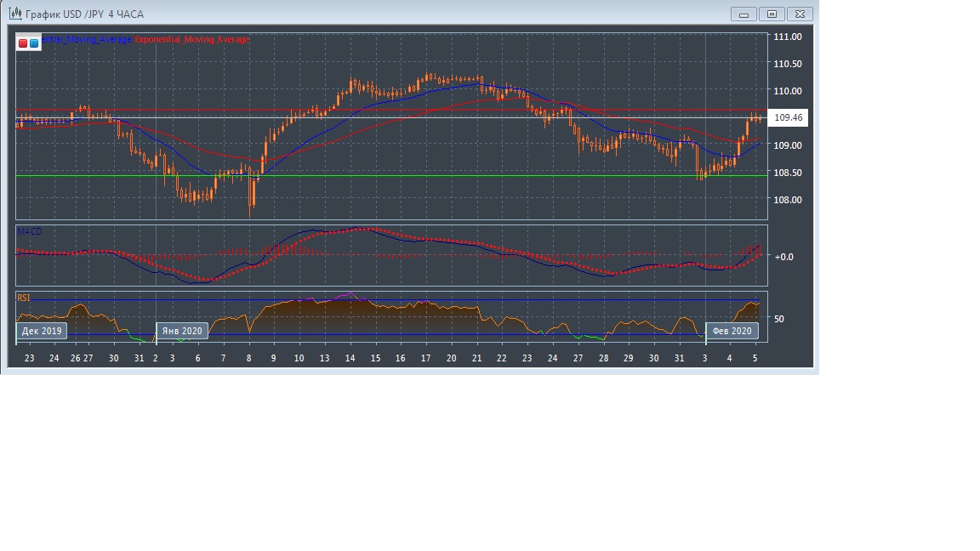Select the MACD indicator label

point(29,231)
